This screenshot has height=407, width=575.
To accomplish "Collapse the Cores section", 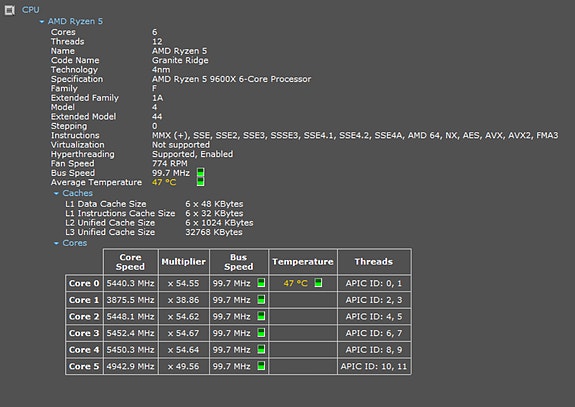I will pos(56,243).
